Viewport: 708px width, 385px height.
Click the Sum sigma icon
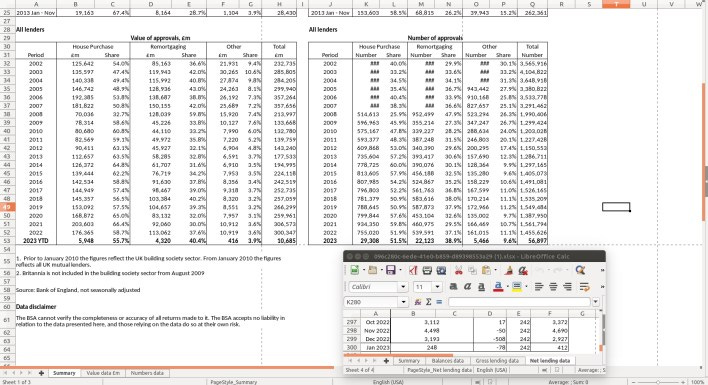[429, 302]
